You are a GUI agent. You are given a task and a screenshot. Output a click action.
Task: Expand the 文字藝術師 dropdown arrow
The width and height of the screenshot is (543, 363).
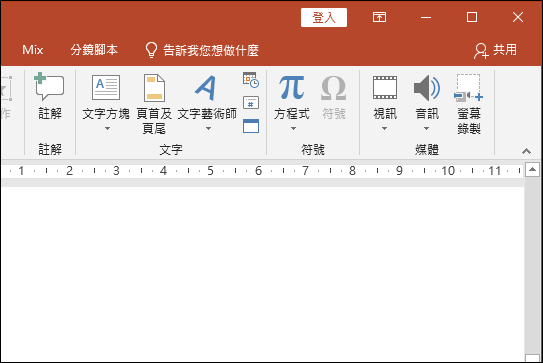(208, 129)
